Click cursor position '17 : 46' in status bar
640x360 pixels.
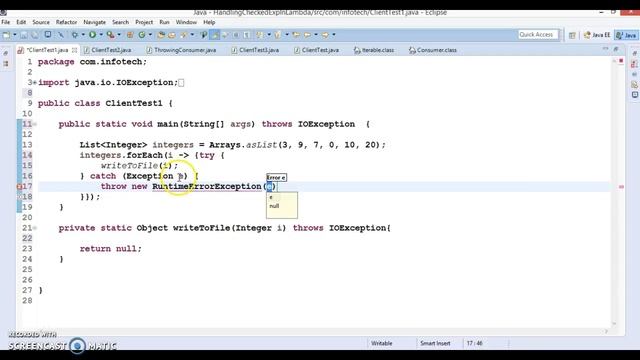474,343
